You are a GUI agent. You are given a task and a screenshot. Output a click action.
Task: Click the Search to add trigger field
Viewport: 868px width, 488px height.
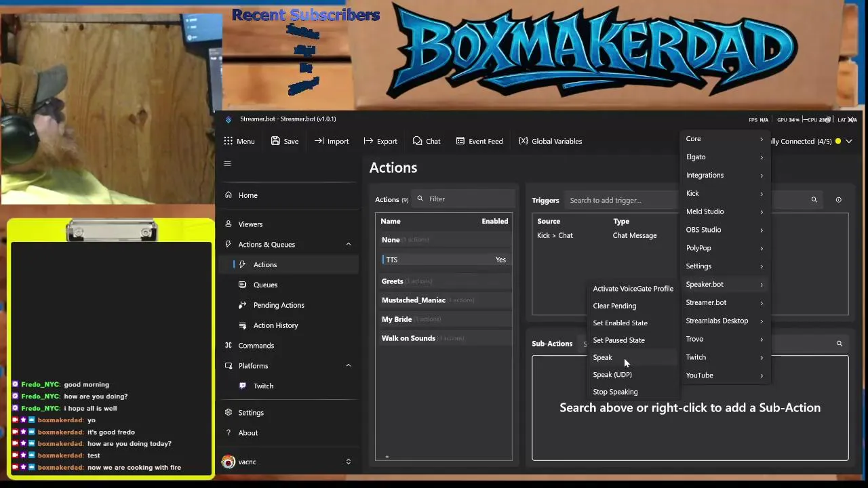coord(621,200)
